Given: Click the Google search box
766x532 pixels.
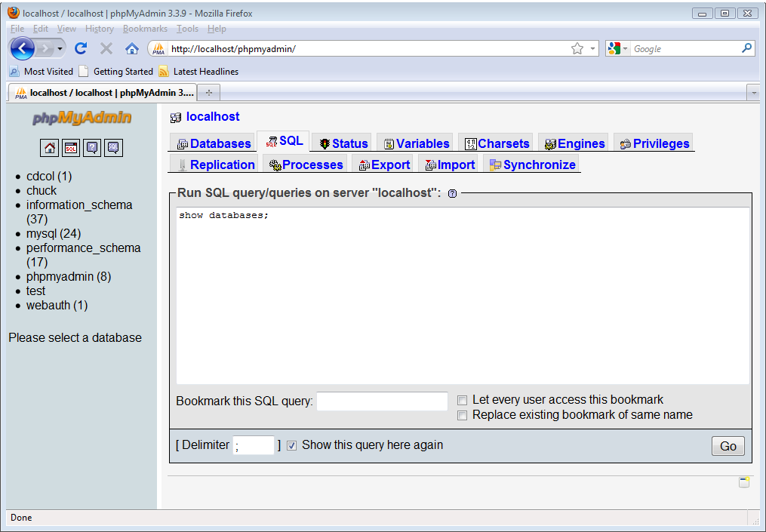Looking at the screenshot, I should (685, 48).
